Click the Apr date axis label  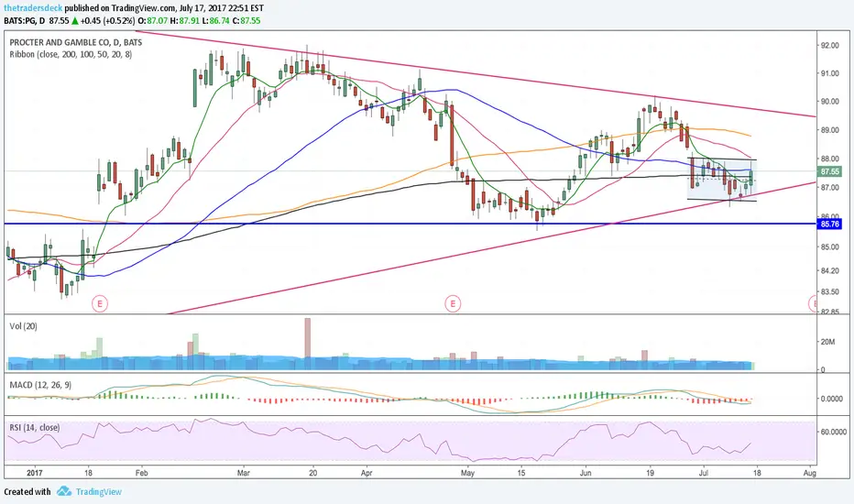tap(367, 473)
